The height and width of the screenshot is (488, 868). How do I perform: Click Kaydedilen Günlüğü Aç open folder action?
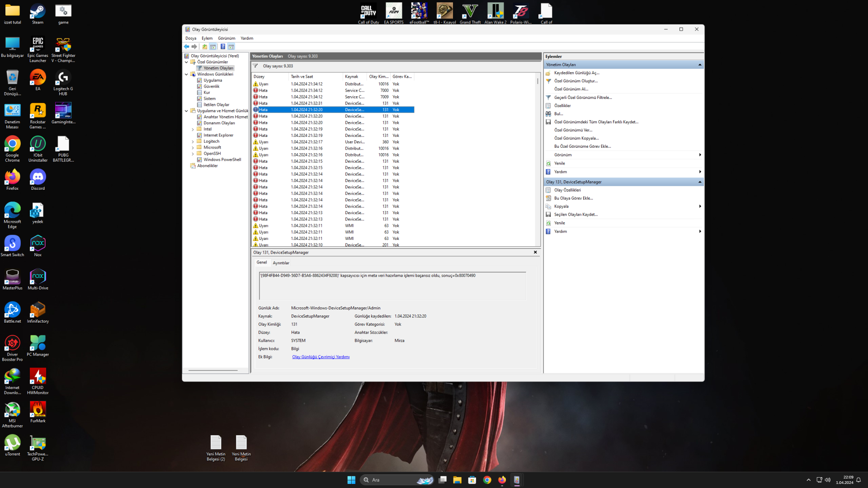[576, 73]
